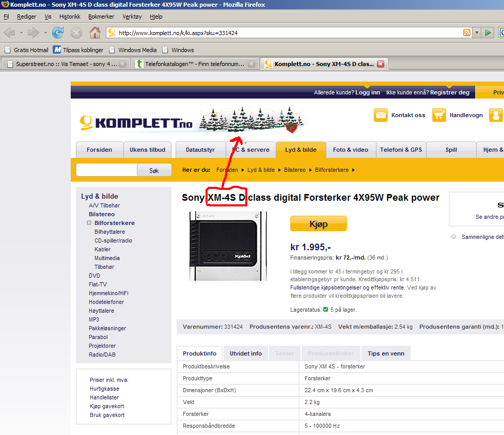
Task: Switch to the Utvidet info tab
Action: (246, 353)
